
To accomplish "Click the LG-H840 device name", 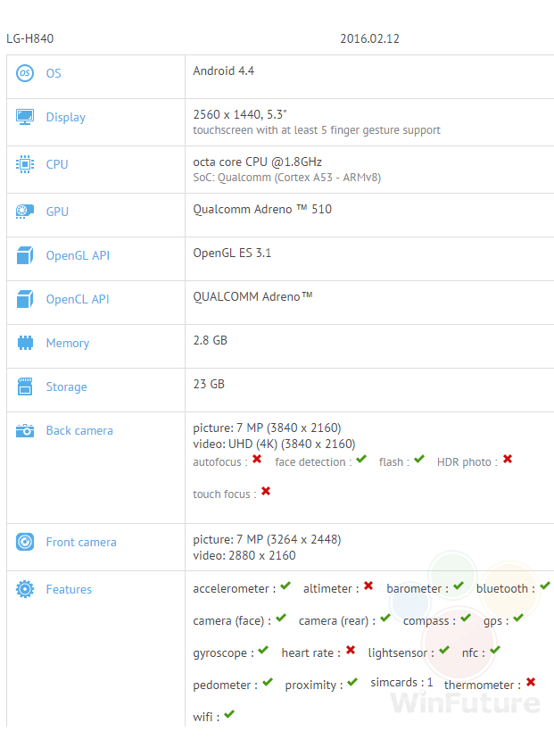I will [30, 39].
